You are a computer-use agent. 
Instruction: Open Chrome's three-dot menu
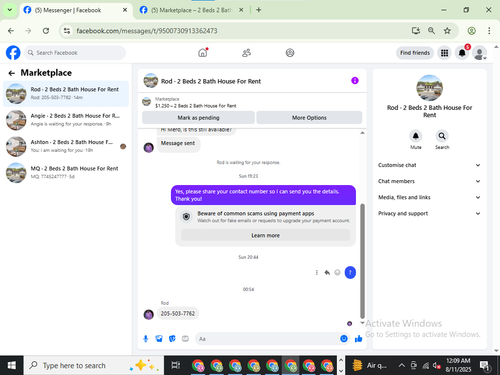[x=489, y=31]
